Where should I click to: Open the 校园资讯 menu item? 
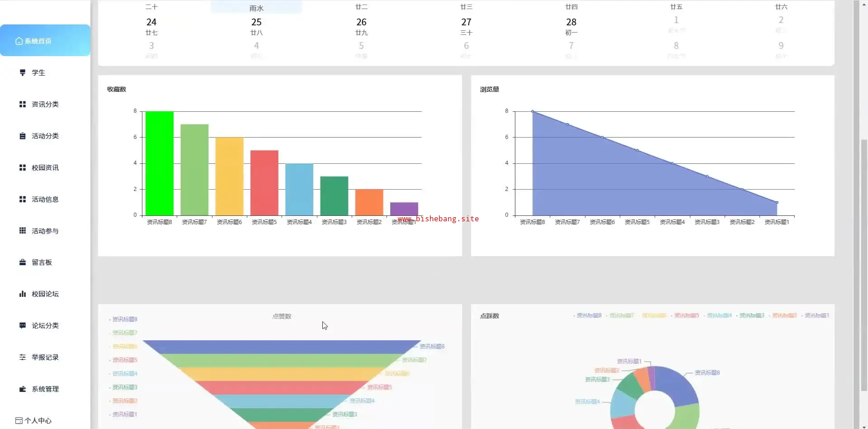[45, 167]
